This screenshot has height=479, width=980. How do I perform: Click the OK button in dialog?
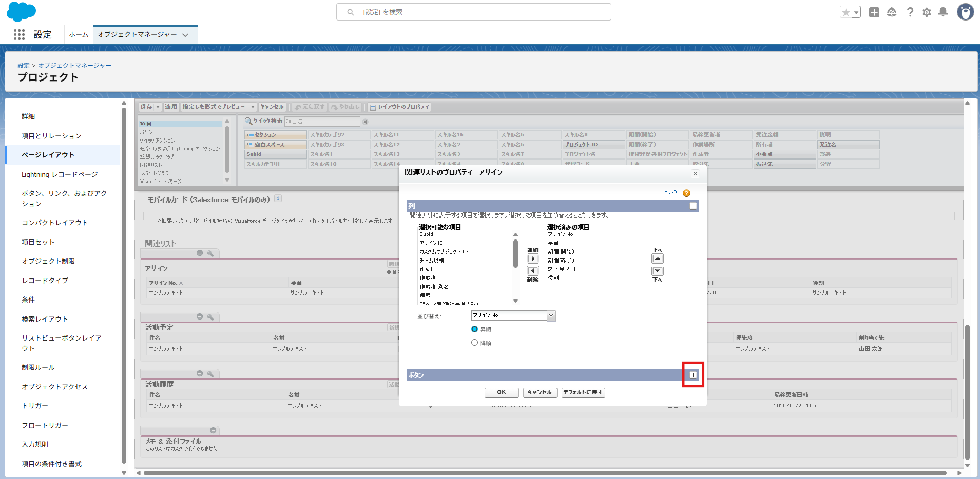coord(501,392)
